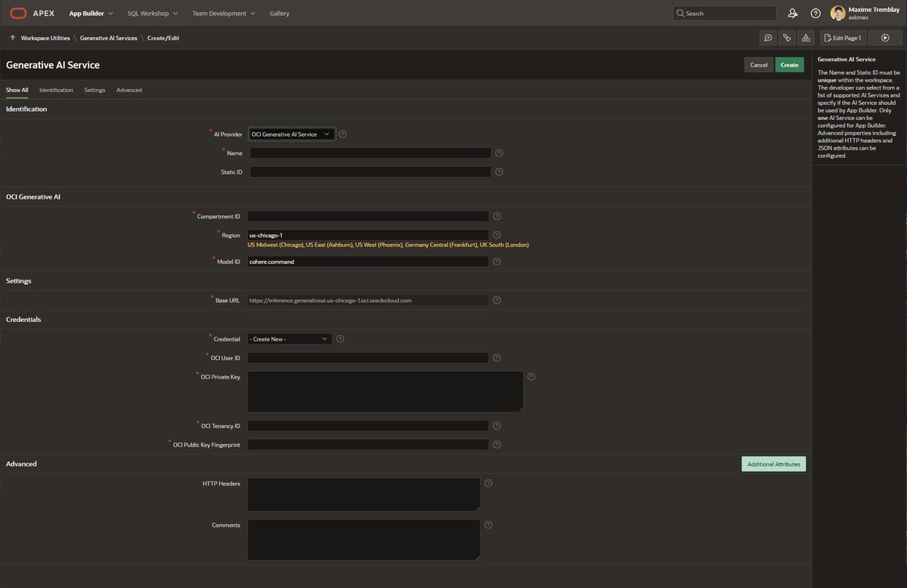Switch to the Identification tab

tap(56, 90)
